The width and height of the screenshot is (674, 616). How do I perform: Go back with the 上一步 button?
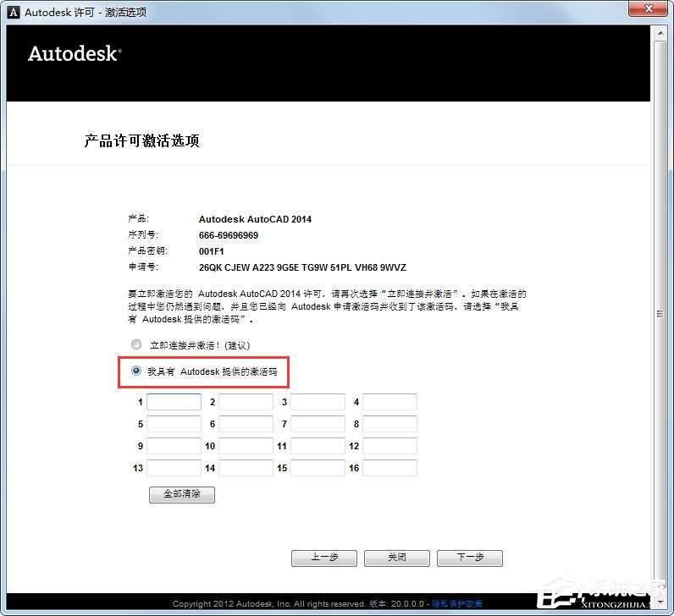[x=324, y=558]
